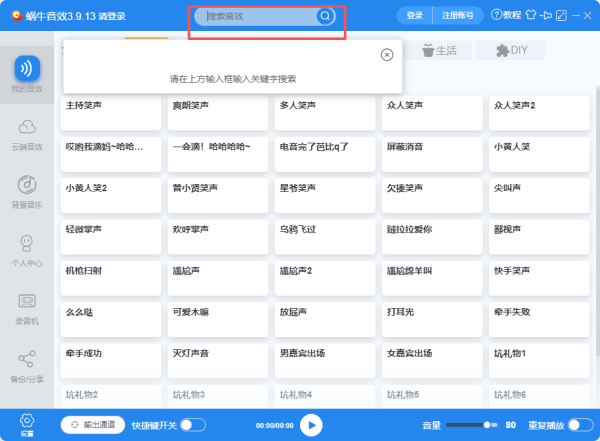The height and width of the screenshot is (441, 600).
Task: Play the 牵手失败 sound effect
Action: pos(539,320)
